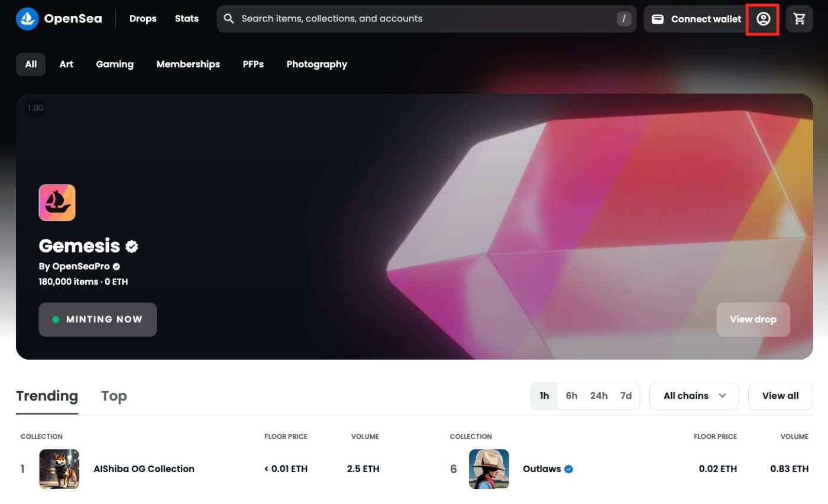828x504 pixels.
Task: Open the shopping cart icon
Action: [x=799, y=19]
